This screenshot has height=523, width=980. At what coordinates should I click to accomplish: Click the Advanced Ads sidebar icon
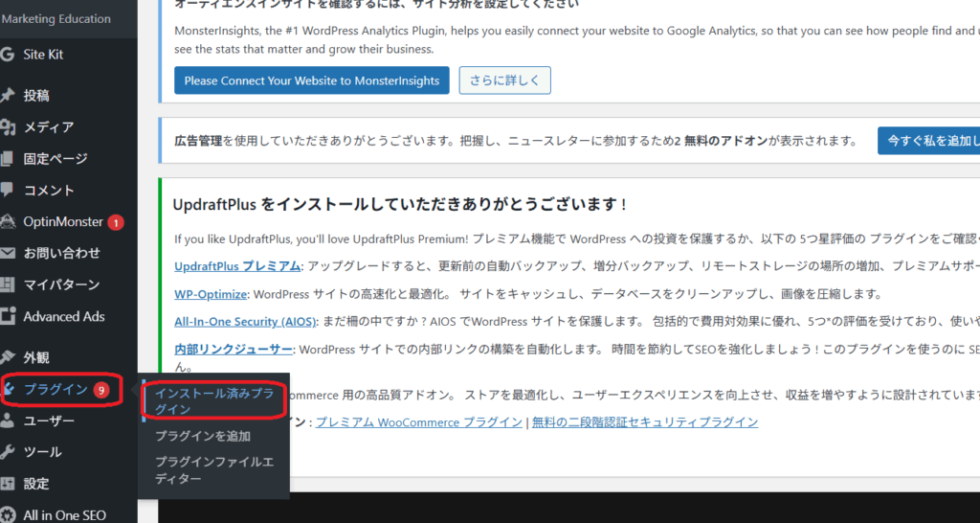point(7,316)
